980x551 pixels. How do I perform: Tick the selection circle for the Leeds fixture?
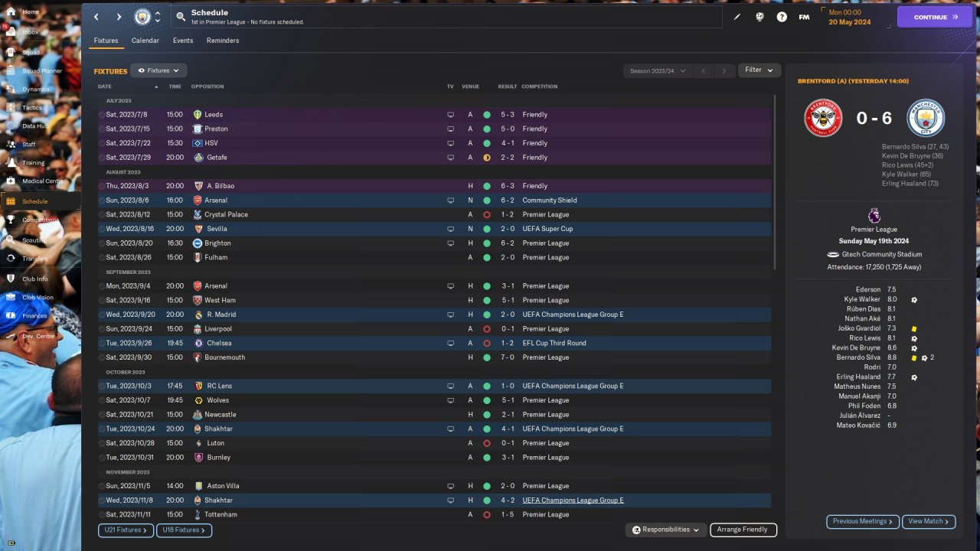[101, 115]
